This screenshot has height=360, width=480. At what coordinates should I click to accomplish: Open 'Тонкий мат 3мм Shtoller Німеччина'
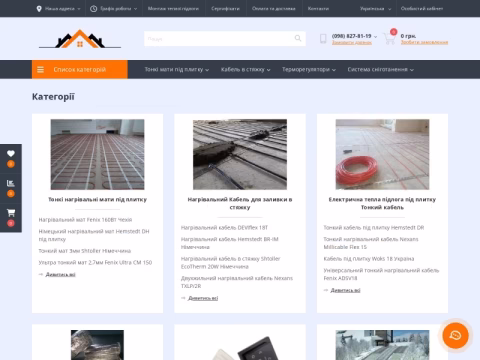pos(85,251)
